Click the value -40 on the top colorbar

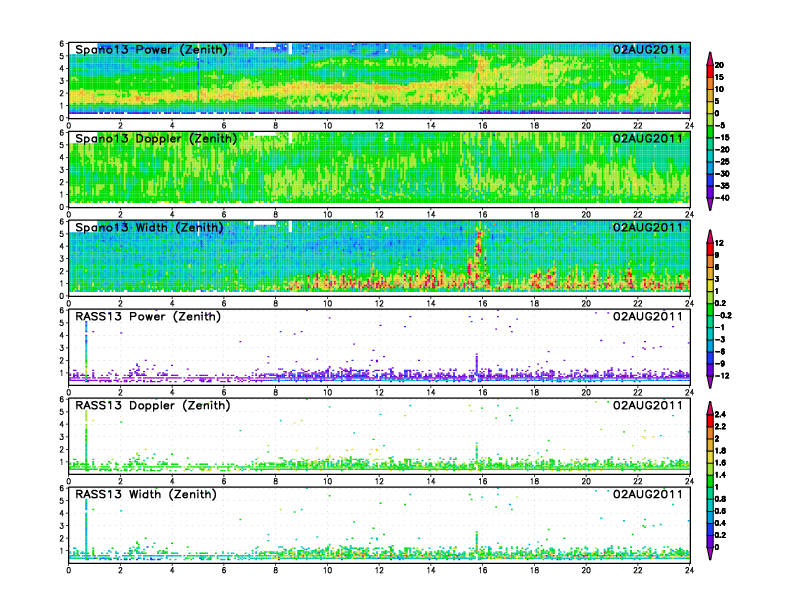click(722, 198)
